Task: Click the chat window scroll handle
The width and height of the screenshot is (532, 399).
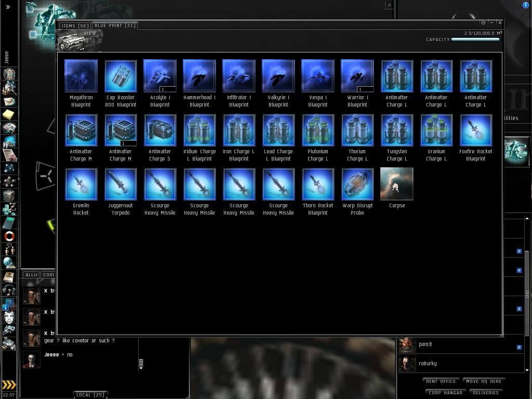Action: pos(141,363)
